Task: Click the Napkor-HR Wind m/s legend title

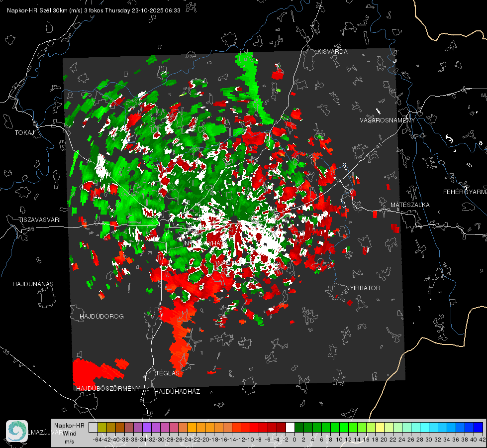Action: 69,434
